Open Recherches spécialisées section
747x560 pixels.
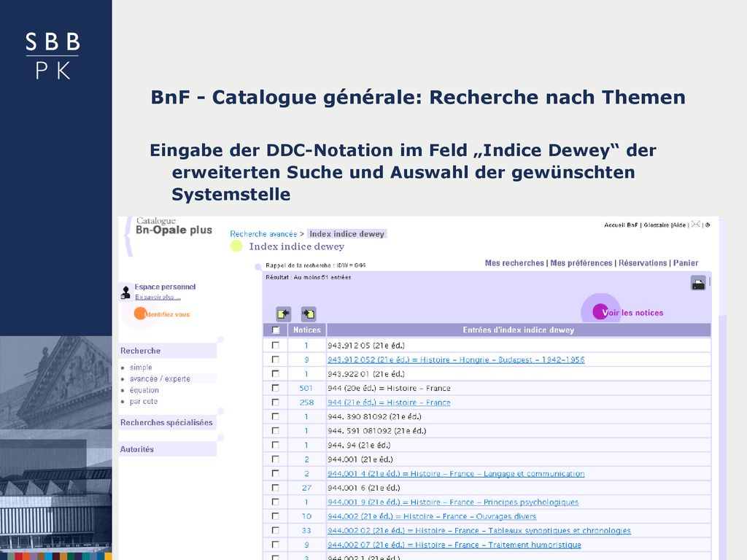[167, 422]
